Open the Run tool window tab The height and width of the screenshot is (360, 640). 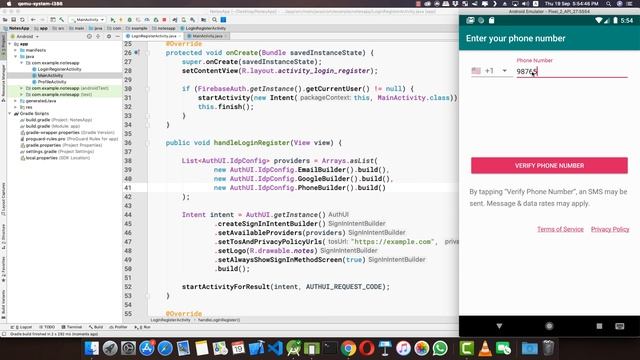click(143, 327)
